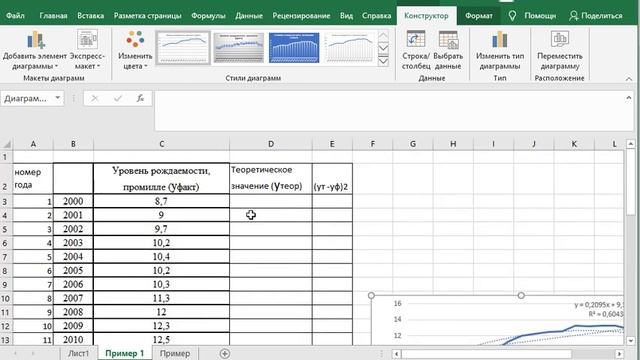Click chart's top-left resize handle
640x360 pixels.
[x=371, y=295]
